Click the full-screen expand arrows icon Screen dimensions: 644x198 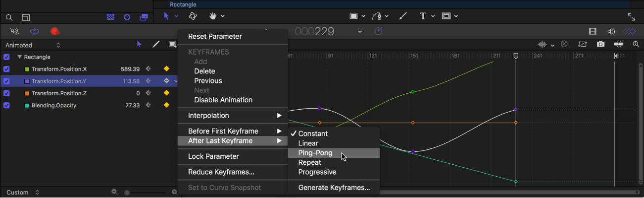coord(631,16)
